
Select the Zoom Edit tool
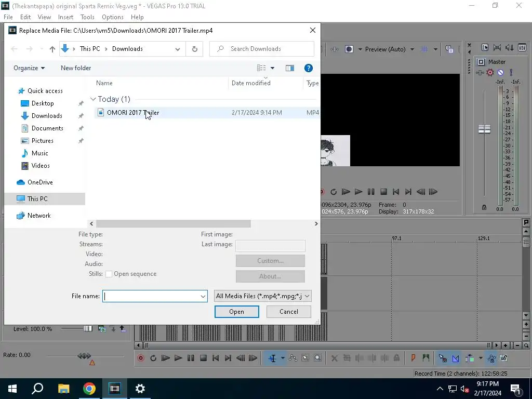[317, 358]
